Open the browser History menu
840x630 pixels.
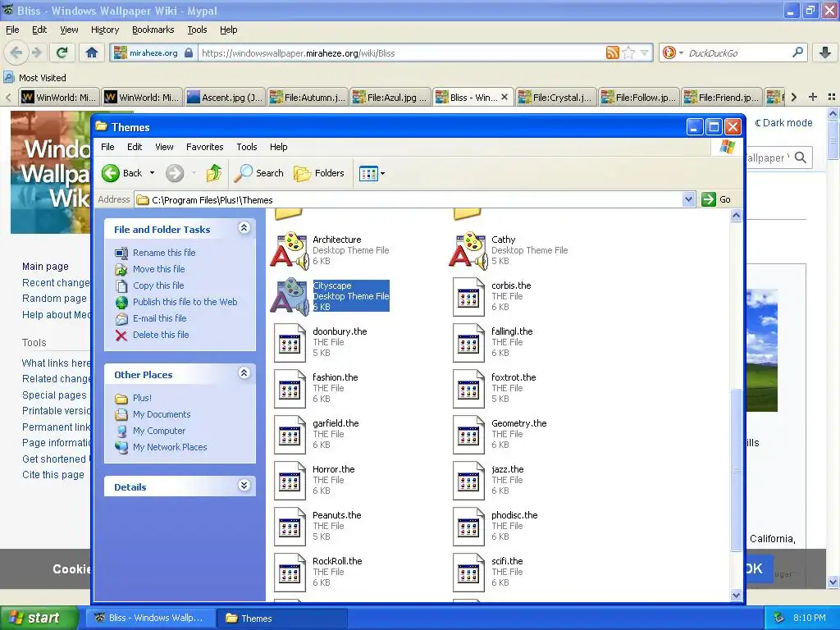coord(105,30)
